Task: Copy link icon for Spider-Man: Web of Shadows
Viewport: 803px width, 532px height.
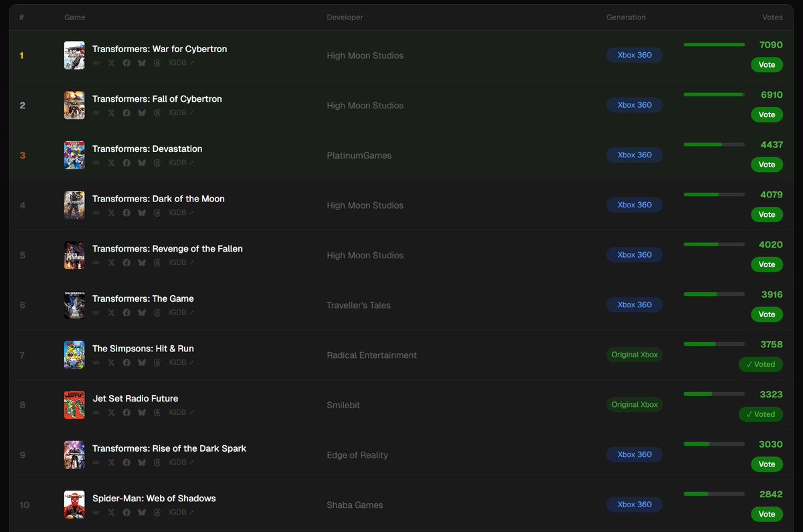Action: [96, 513]
